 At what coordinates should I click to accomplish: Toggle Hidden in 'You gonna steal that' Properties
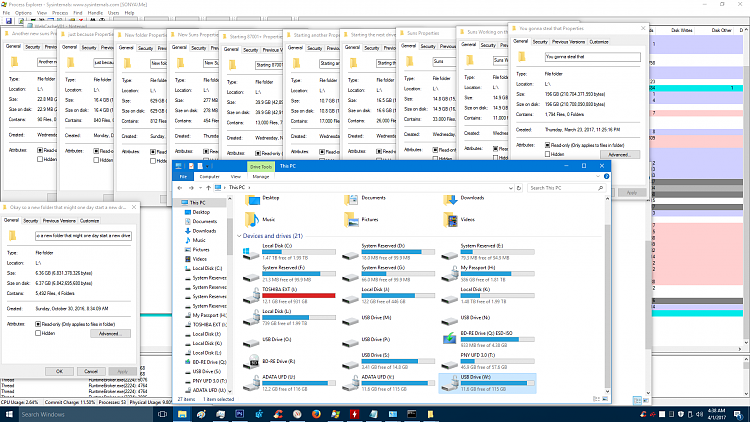click(x=547, y=155)
